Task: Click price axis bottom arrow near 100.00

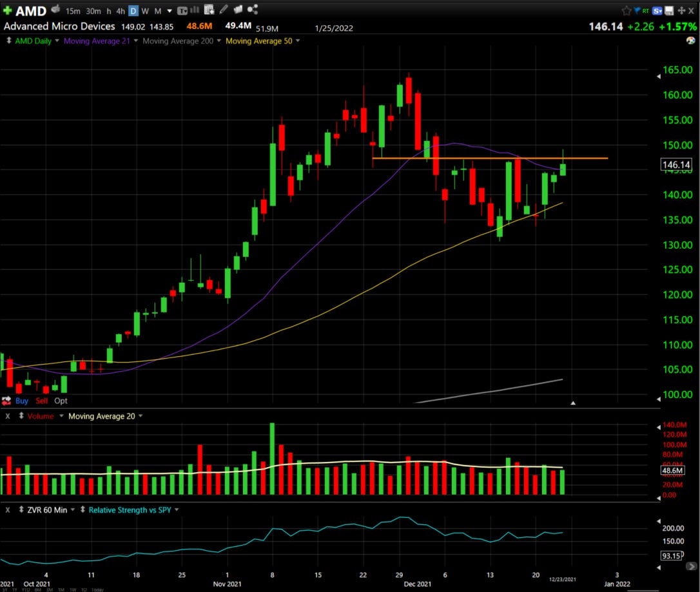Action: pos(659,399)
